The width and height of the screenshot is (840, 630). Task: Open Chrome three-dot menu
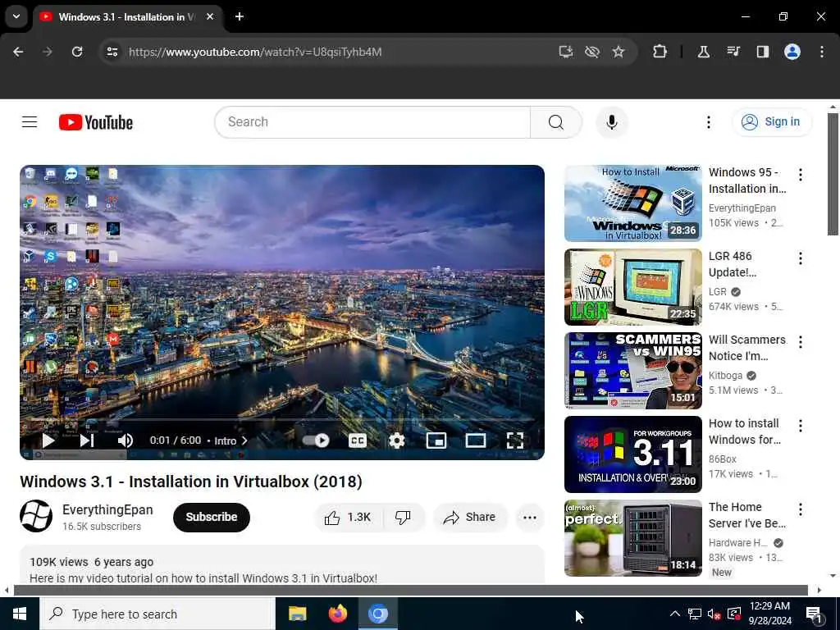(x=821, y=52)
